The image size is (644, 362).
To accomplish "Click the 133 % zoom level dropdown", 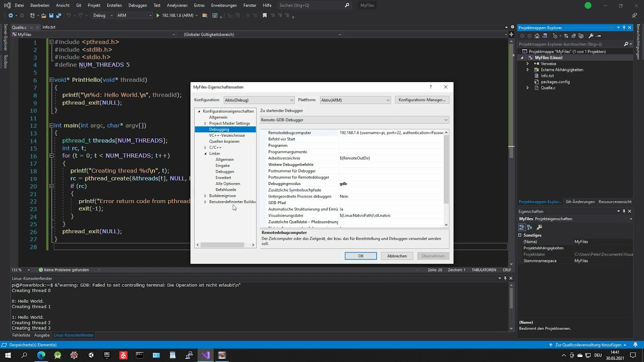I will 20,270.
